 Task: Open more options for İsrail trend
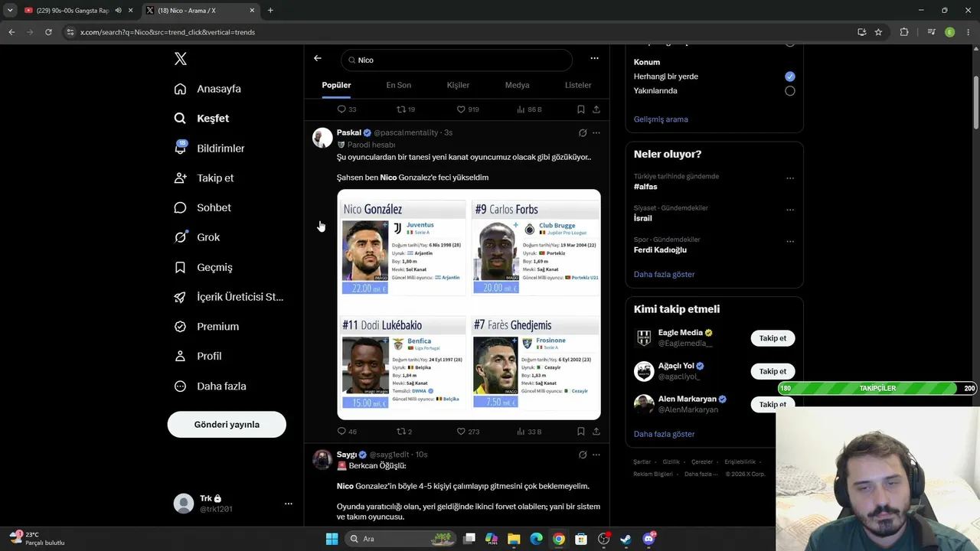click(x=790, y=210)
